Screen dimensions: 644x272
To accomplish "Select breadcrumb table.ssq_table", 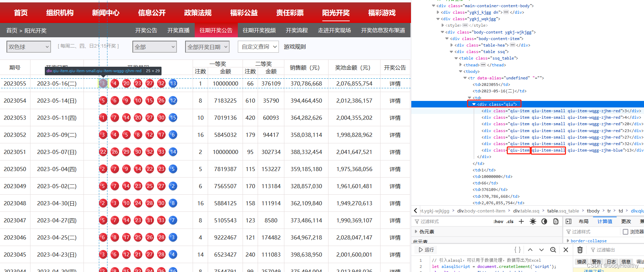I will (563, 211).
